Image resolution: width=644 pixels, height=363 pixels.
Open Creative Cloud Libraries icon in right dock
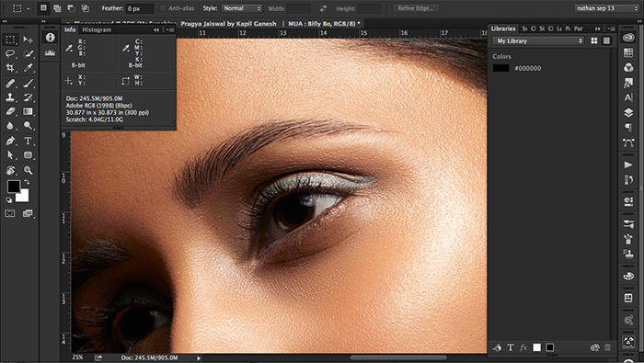(x=628, y=38)
